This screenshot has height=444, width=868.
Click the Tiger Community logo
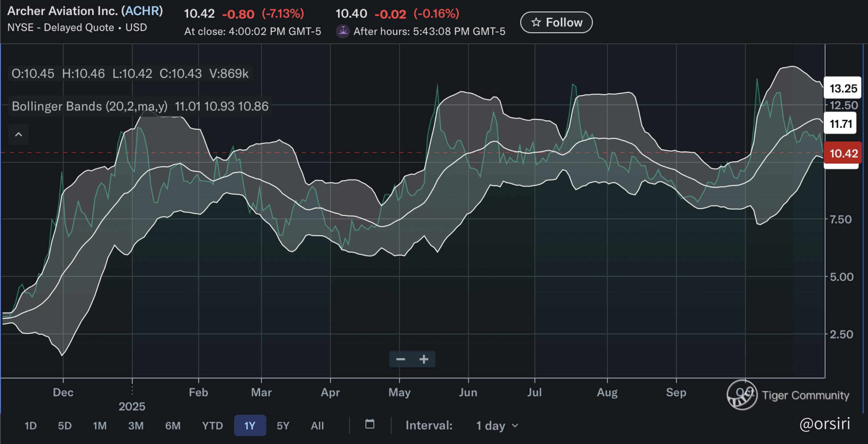pos(742,395)
